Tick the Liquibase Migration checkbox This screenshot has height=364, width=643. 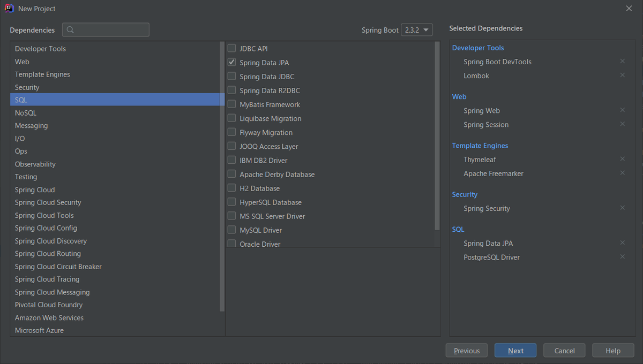[231, 118]
